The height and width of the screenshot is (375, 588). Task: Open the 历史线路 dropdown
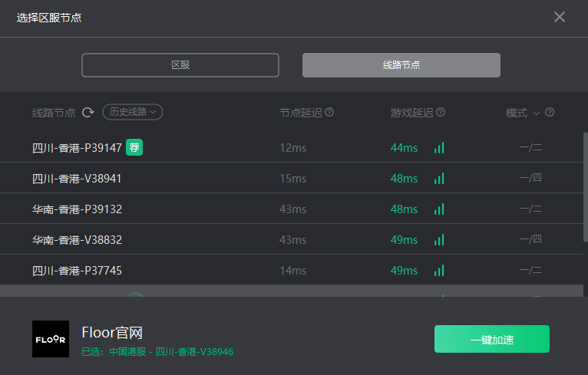point(133,112)
